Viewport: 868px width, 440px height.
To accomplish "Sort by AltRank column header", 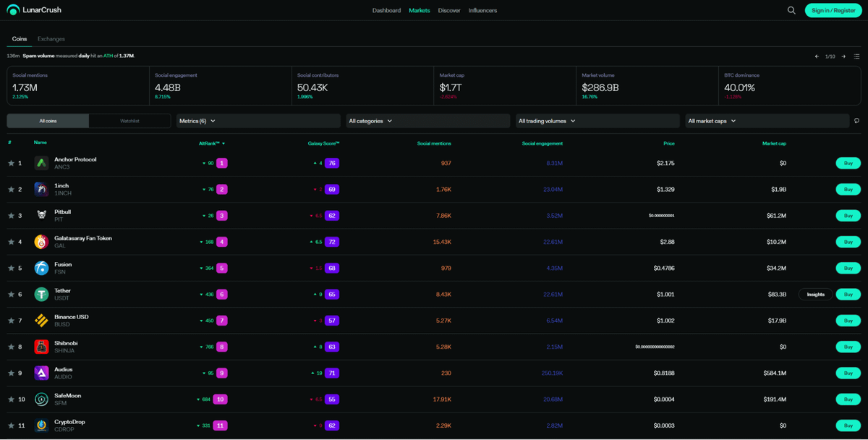I will (x=211, y=143).
